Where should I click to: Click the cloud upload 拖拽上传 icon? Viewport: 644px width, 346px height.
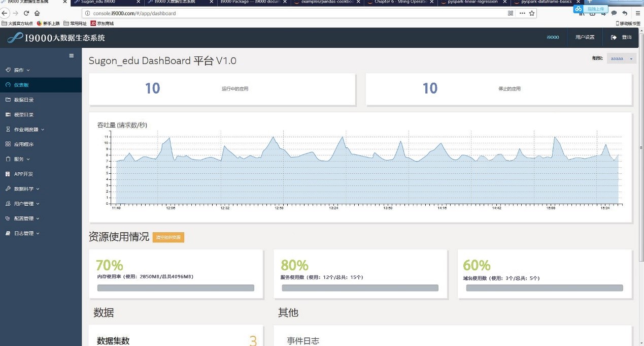(579, 9)
